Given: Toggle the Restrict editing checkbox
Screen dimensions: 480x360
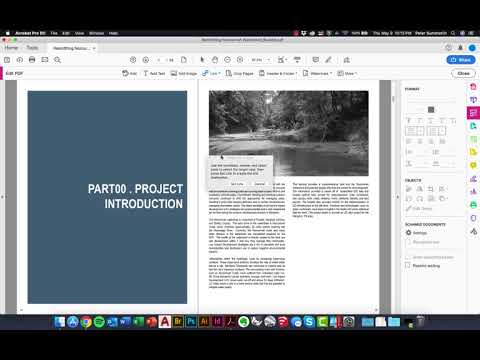Looking at the screenshot, I should (x=408, y=265).
